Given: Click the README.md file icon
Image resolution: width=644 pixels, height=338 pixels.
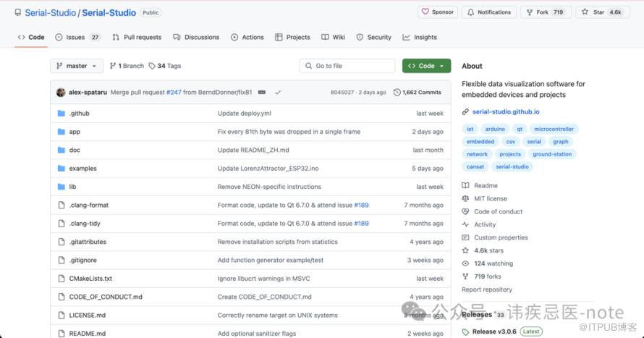Looking at the screenshot, I should [61, 334].
